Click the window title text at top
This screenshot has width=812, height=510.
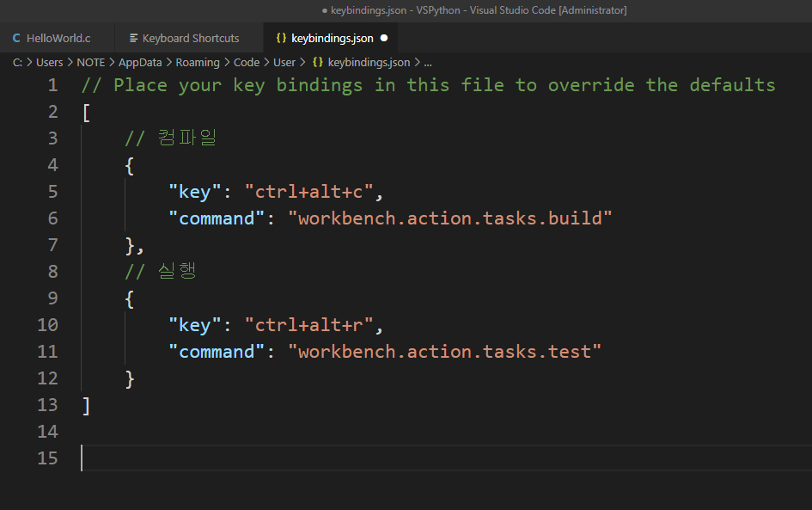[x=474, y=9]
